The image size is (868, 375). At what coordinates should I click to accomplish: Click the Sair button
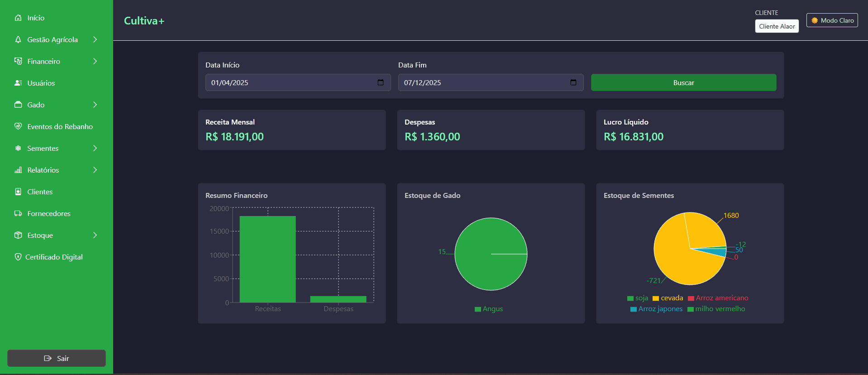[57, 358]
